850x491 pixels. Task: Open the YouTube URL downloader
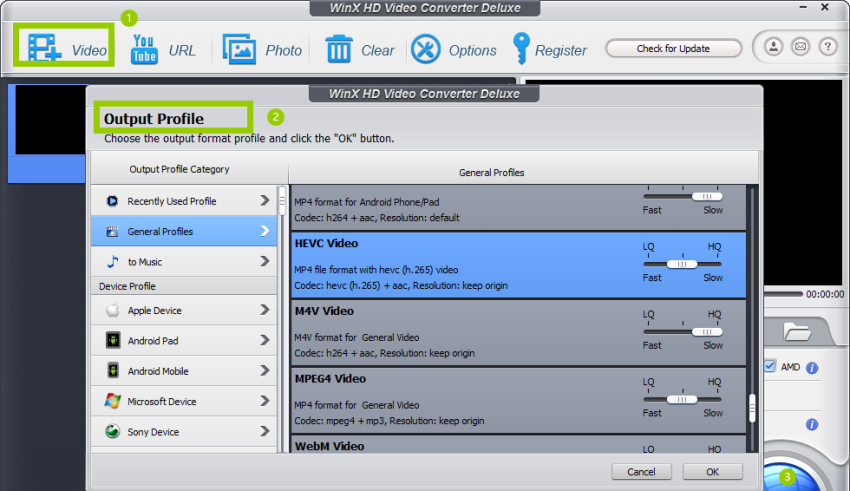(x=145, y=49)
